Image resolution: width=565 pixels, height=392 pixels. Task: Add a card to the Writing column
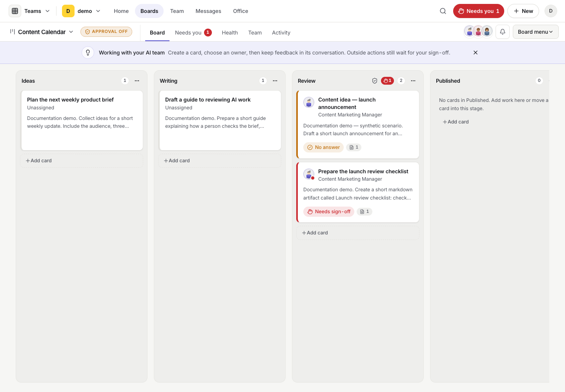pyautogui.click(x=220, y=161)
